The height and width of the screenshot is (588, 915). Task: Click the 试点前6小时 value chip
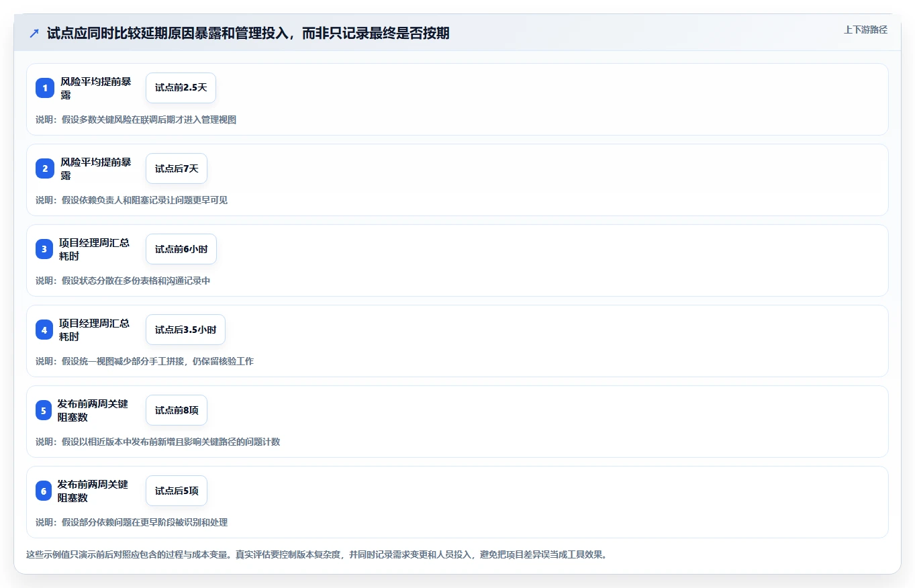pyautogui.click(x=181, y=249)
